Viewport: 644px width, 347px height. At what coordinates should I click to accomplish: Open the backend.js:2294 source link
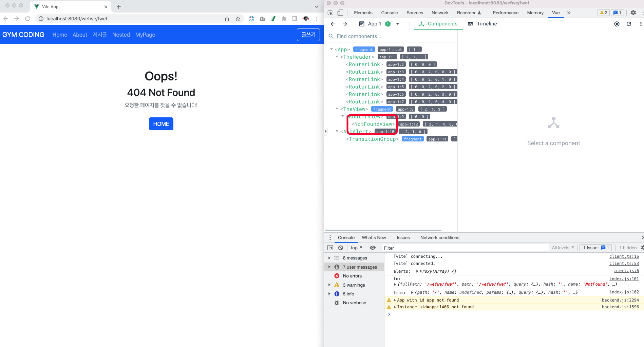[620, 300]
